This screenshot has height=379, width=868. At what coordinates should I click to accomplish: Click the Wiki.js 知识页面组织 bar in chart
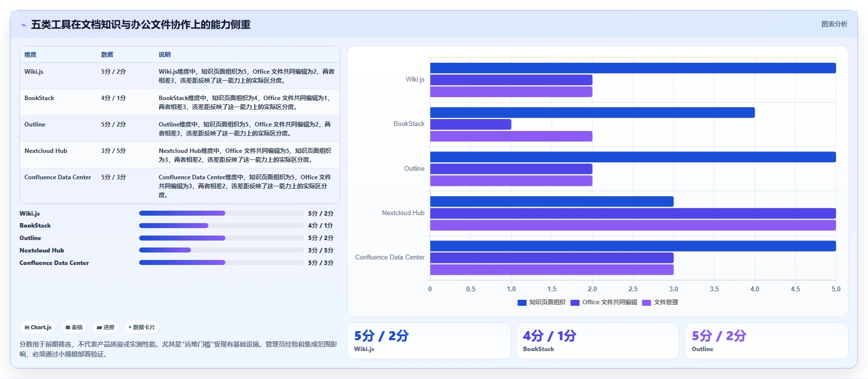pos(633,68)
